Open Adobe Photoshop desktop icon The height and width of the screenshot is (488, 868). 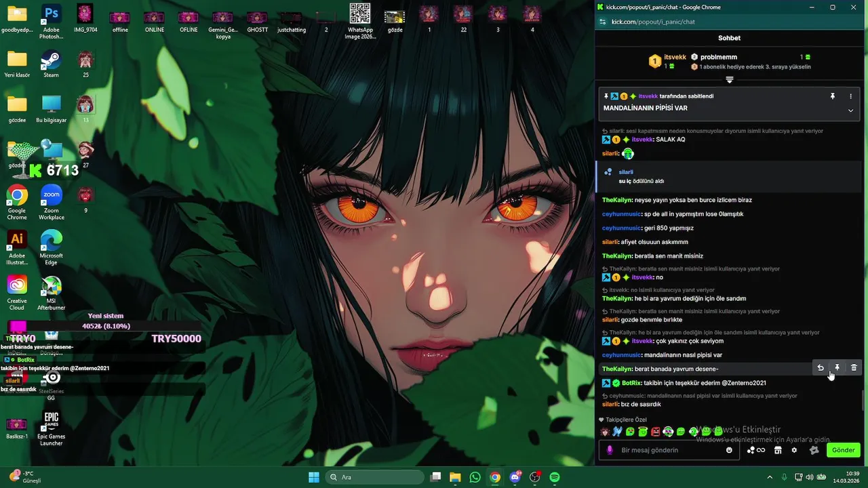51,20
